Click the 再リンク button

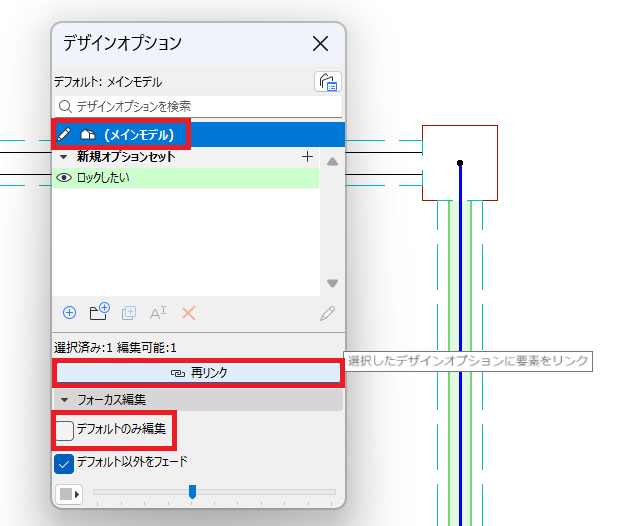tap(198, 372)
